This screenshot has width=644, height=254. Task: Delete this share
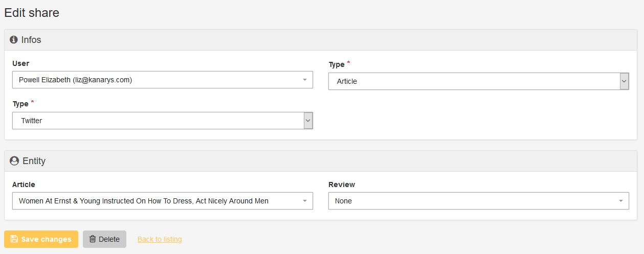click(x=104, y=239)
